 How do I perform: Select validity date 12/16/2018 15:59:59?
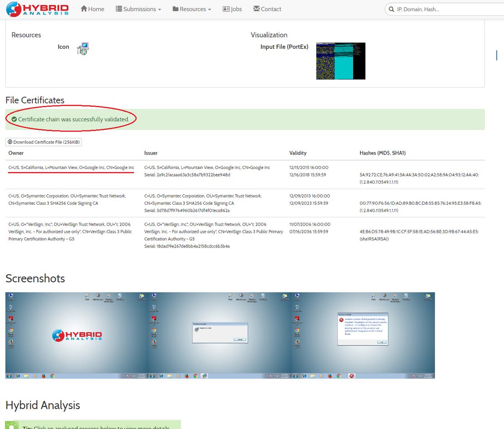click(x=307, y=175)
